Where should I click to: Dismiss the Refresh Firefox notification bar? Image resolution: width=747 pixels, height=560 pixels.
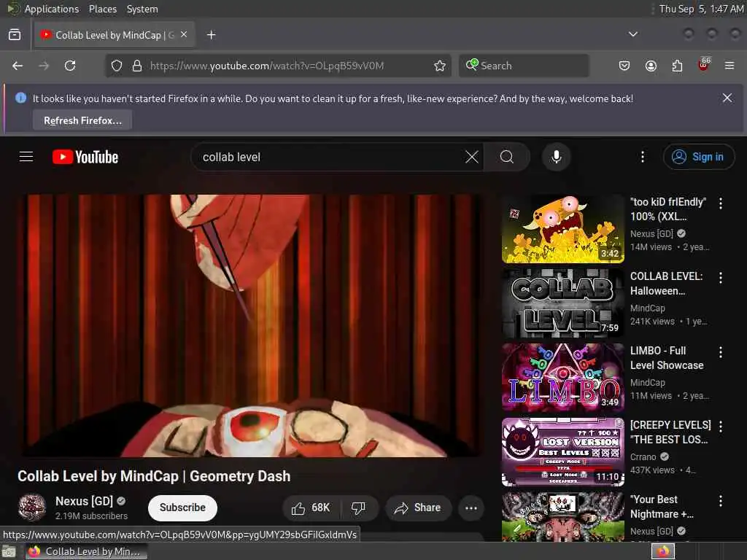pos(727,98)
